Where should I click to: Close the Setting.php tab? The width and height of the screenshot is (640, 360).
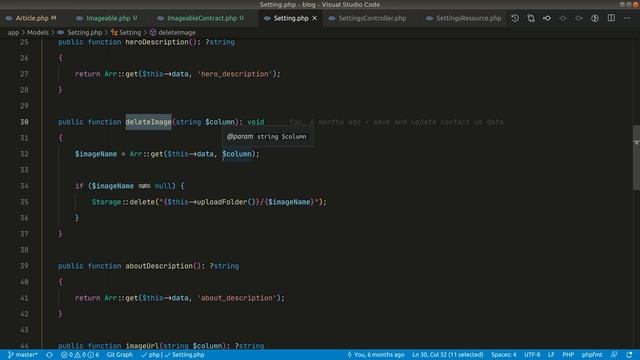point(314,18)
